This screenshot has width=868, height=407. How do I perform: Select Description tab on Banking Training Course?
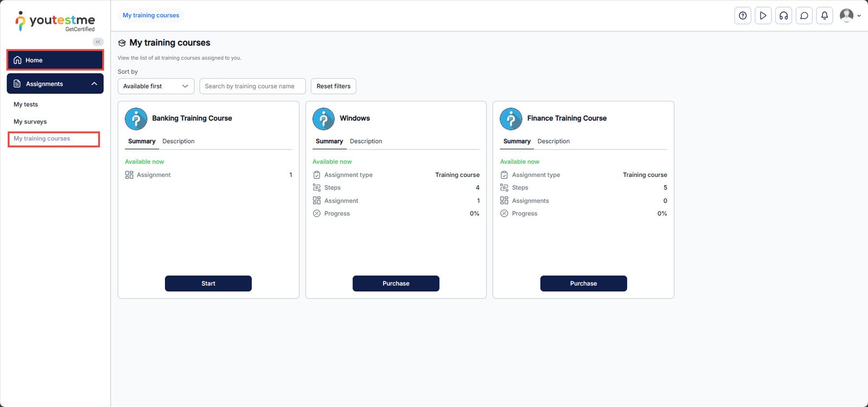coord(178,141)
